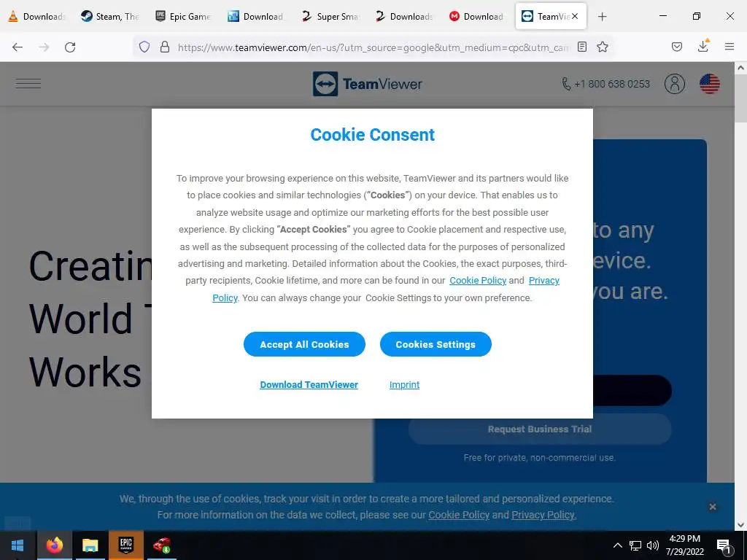Open the notification center icon
The width and height of the screenshot is (747, 560).
pyautogui.click(x=724, y=545)
